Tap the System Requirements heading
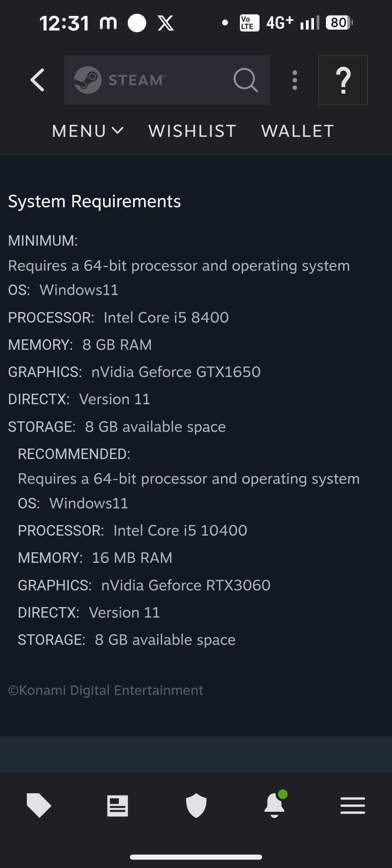 pyautogui.click(x=94, y=201)
